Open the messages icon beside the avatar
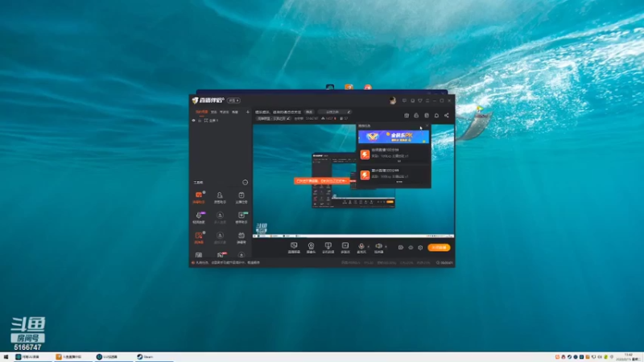Image resolution: width=644 pixels, height=362 pixels. [404, 101]
